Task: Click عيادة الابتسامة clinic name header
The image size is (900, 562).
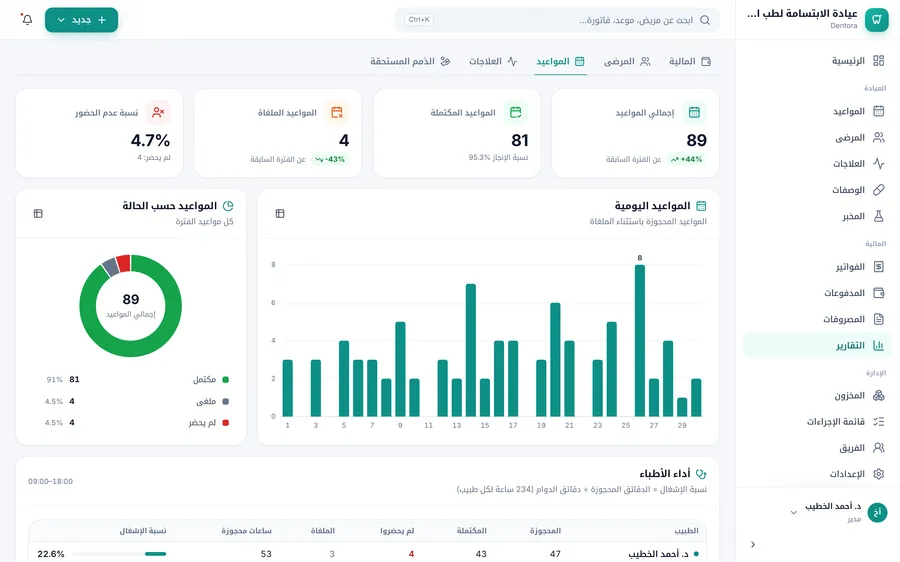Action: pos(802,14)
